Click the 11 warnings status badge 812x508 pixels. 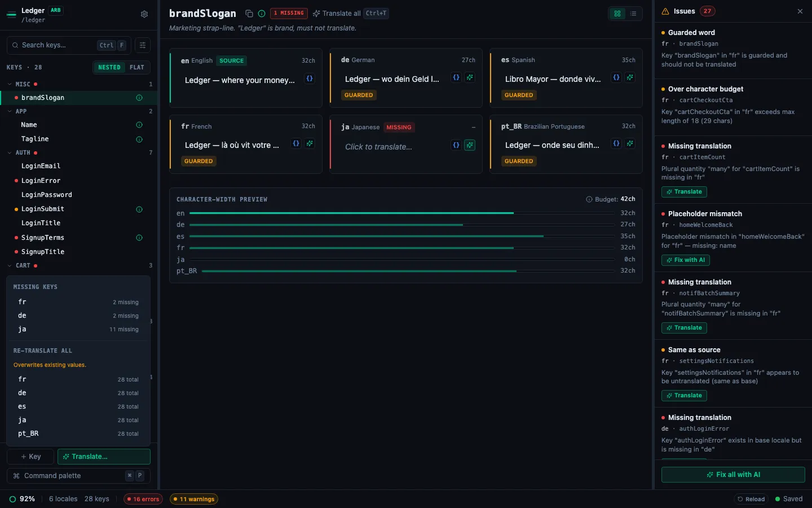click(194, 499)
